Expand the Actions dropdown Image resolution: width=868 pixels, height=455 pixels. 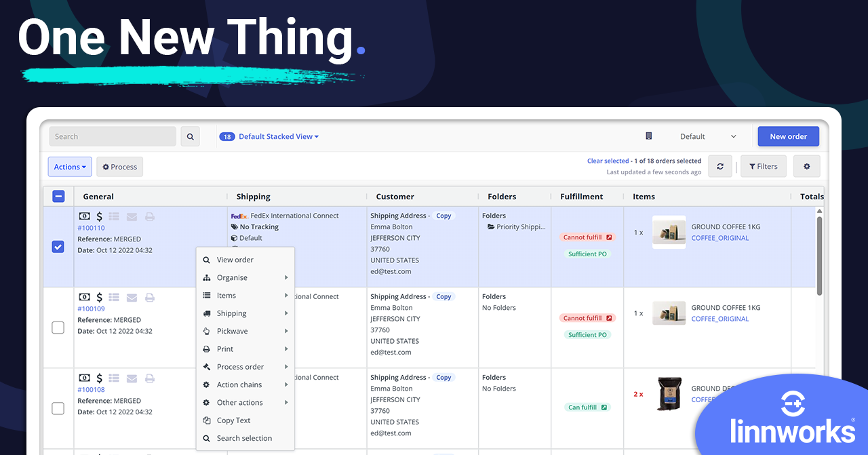pos(70,167)
